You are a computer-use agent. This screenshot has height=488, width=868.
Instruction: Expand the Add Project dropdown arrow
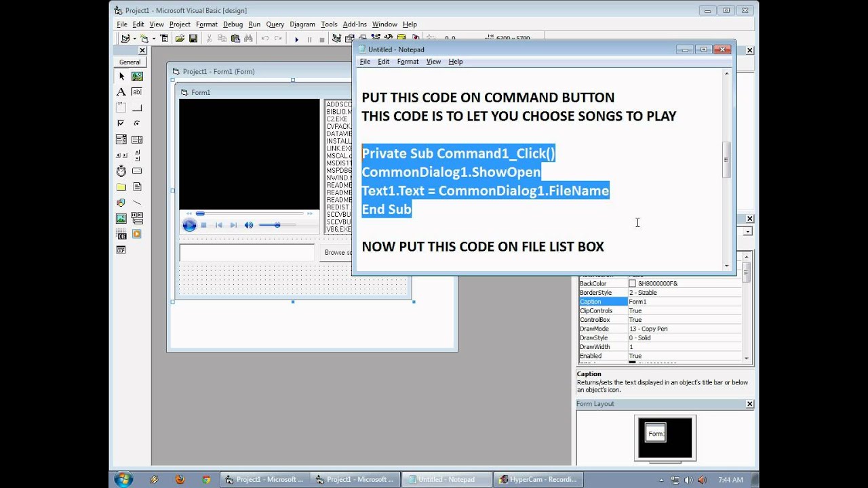[x=134, y=39]
